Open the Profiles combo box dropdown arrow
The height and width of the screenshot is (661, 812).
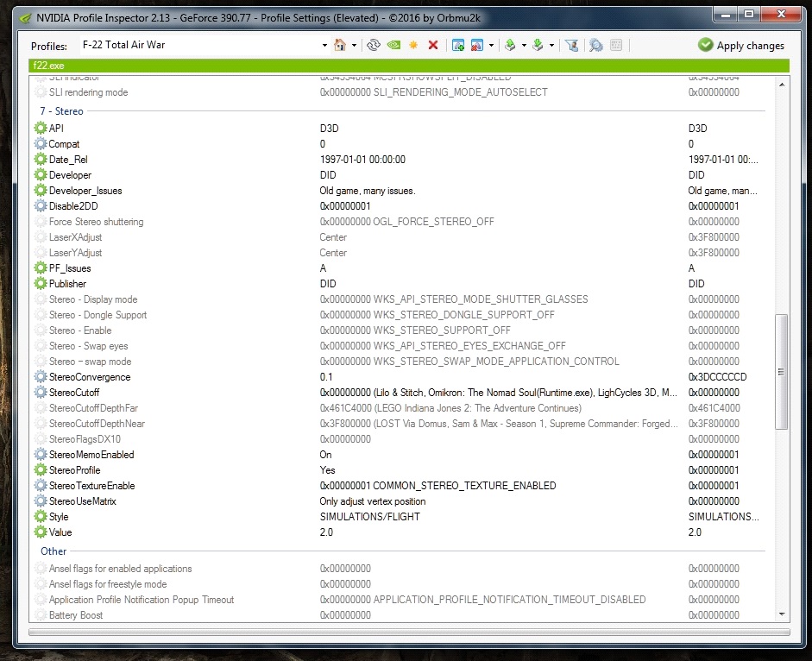[324, 46]
